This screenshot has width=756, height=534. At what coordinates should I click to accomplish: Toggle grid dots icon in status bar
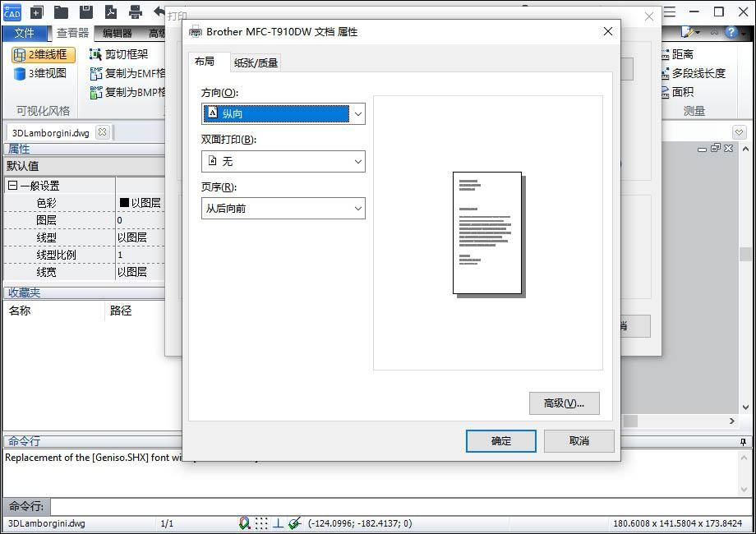point(261,523)
